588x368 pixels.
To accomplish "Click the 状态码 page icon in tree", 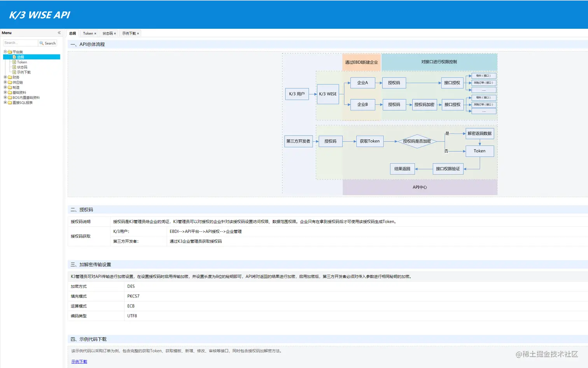I will pyautogui.click(x=14, y=67).
